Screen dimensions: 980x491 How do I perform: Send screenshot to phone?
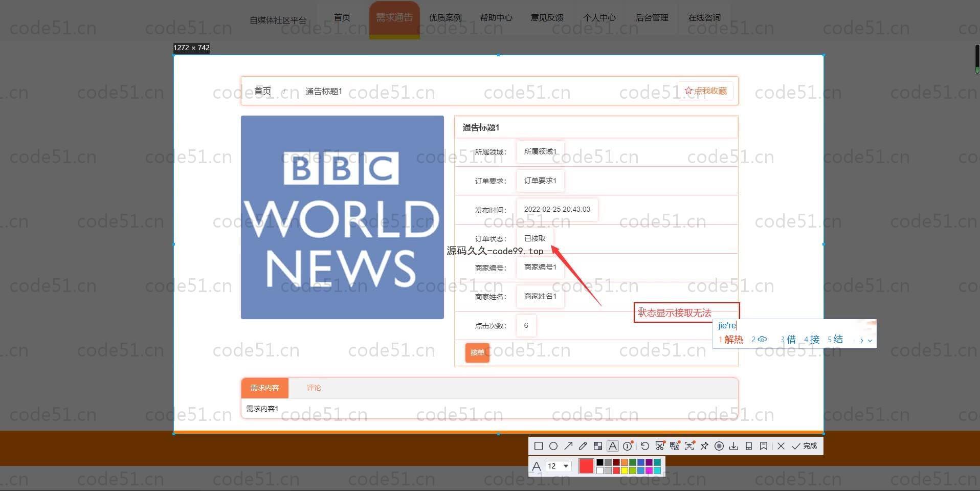749,446
